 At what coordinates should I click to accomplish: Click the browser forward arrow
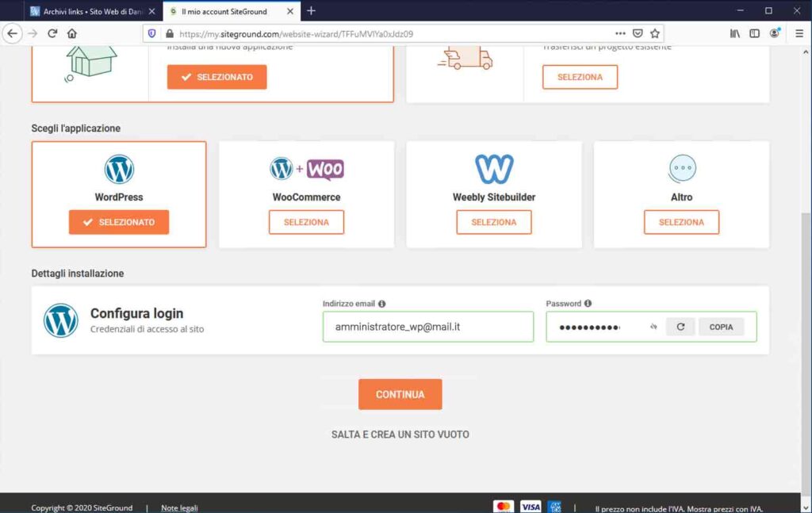(x=33, y=33)
